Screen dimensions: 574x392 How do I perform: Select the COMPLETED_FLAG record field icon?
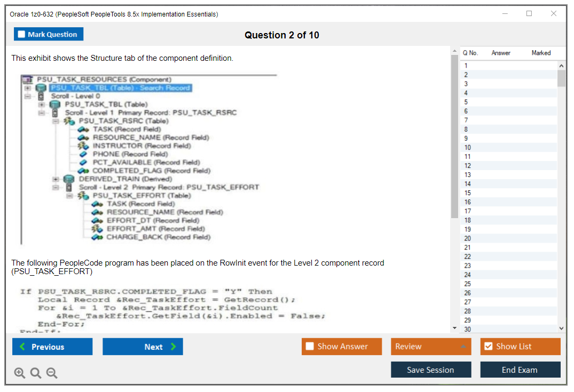[84, 171]
